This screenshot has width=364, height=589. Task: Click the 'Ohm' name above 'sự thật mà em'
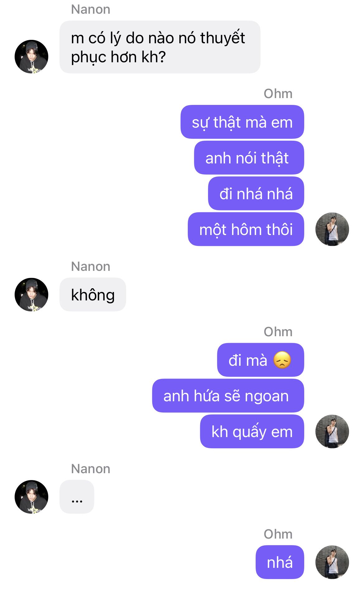278,94
